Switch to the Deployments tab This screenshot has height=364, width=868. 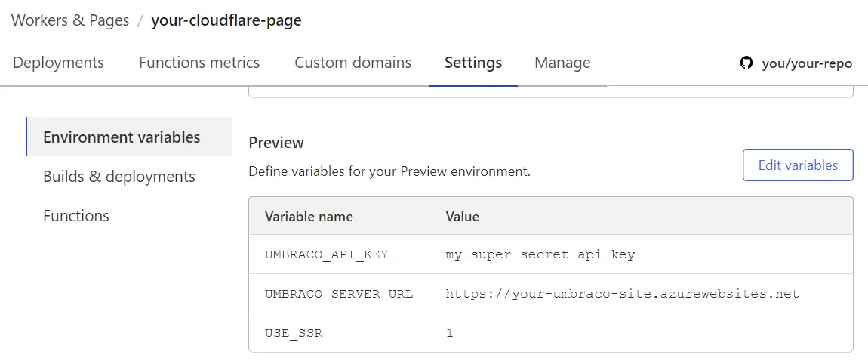[x=58, y=63]
